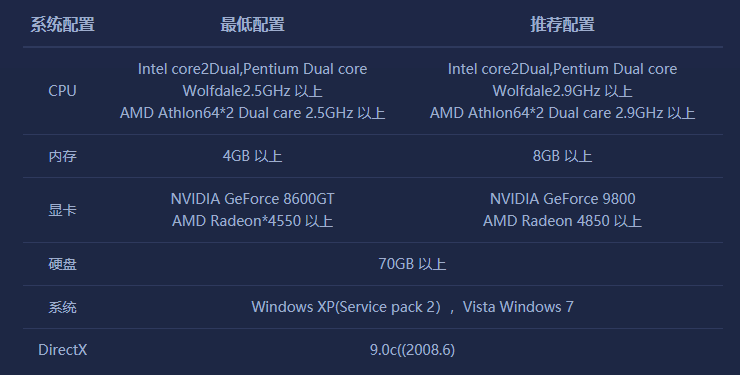Click the 9.0c((2008.6) DirectX value
The width and height of the screenshot is (740, 375).
click(412, 350)
